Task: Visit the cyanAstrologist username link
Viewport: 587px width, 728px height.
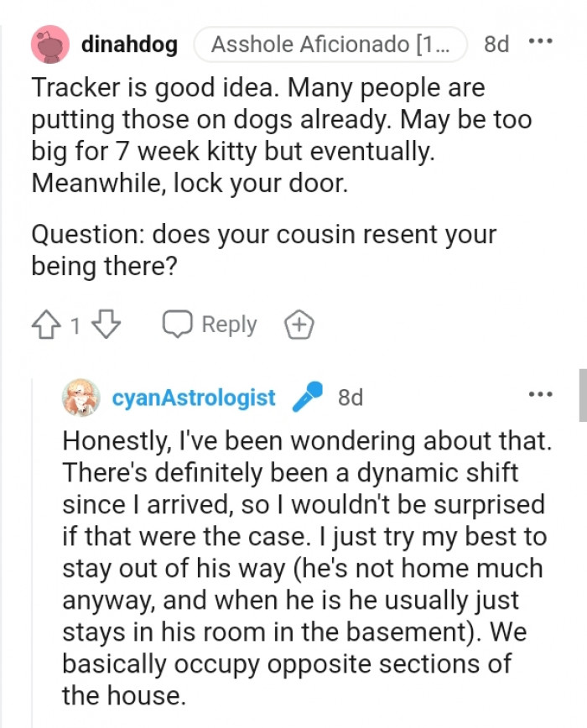Action: tap(194, 398)
